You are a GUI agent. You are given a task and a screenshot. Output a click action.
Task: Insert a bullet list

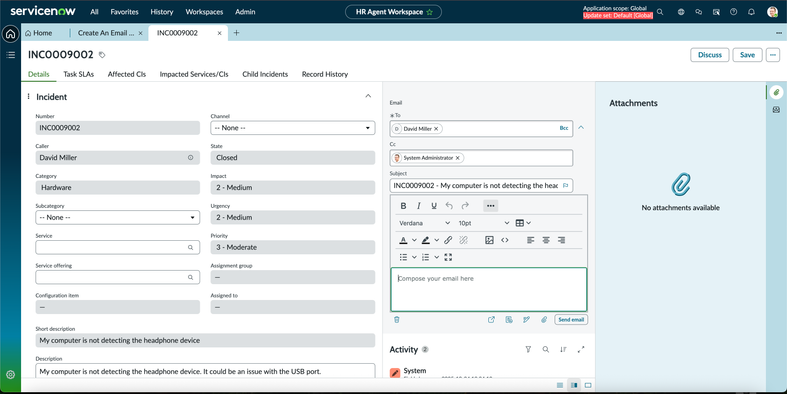click(x=403, y=257)
